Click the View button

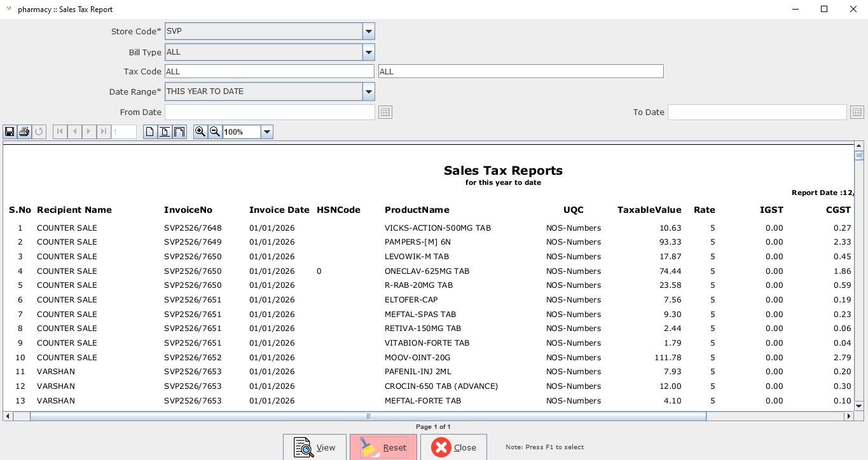[x=315, y=447]
